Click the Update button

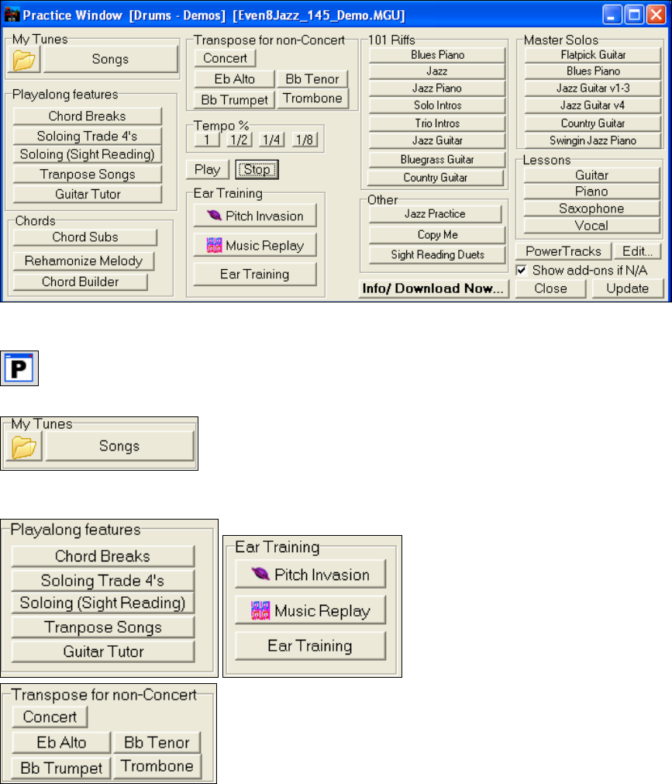628,288
